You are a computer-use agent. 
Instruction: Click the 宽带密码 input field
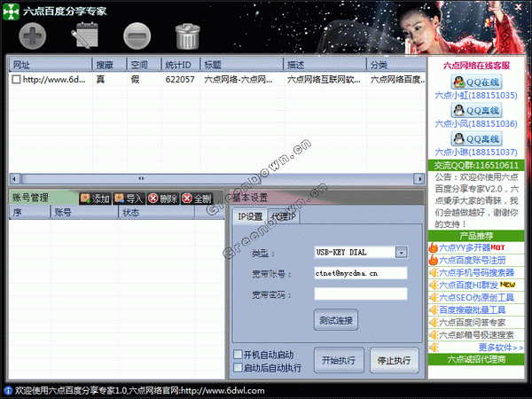point(361,293)
